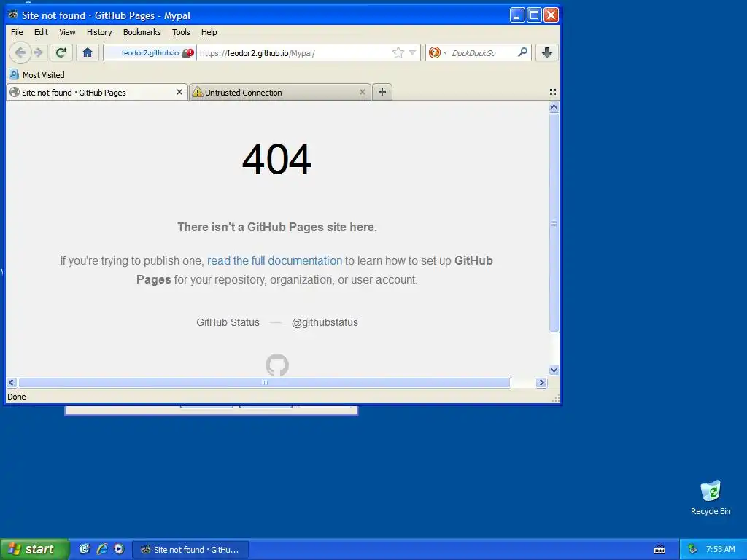
Task: Launch Internet Explorer from quick launch
Action: [x=102, y=549]
